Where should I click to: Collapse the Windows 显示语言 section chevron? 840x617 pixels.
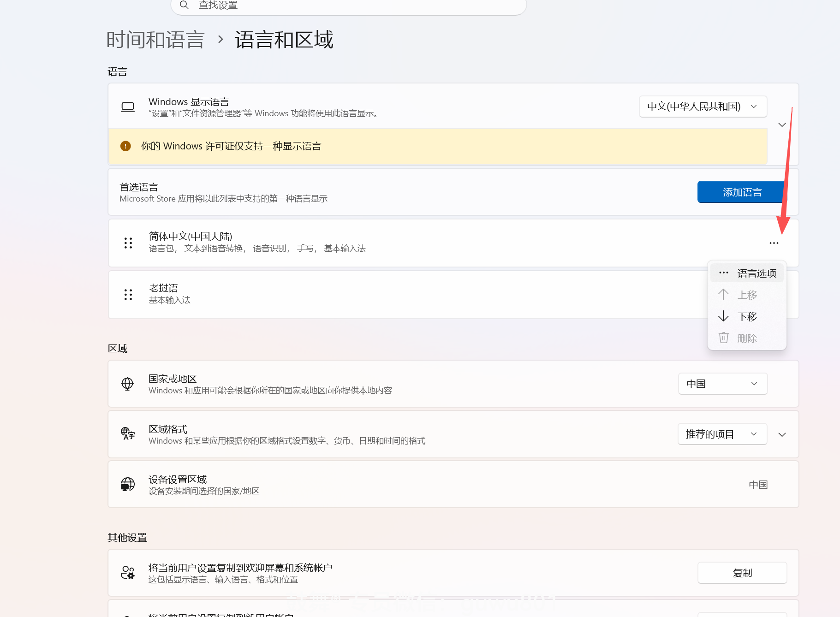pos(782,125)
